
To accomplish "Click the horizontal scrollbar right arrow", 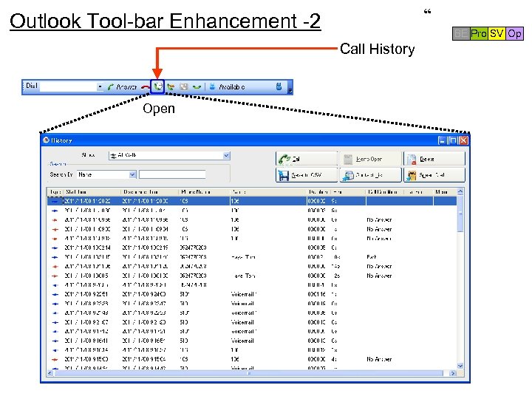I will coord(453,373).
